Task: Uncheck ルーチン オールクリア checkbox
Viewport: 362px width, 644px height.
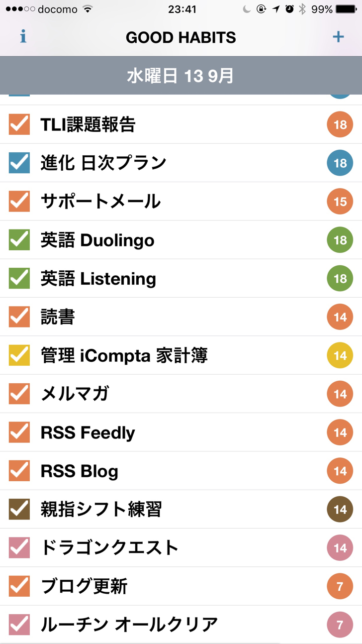Action: coord(19,625)
